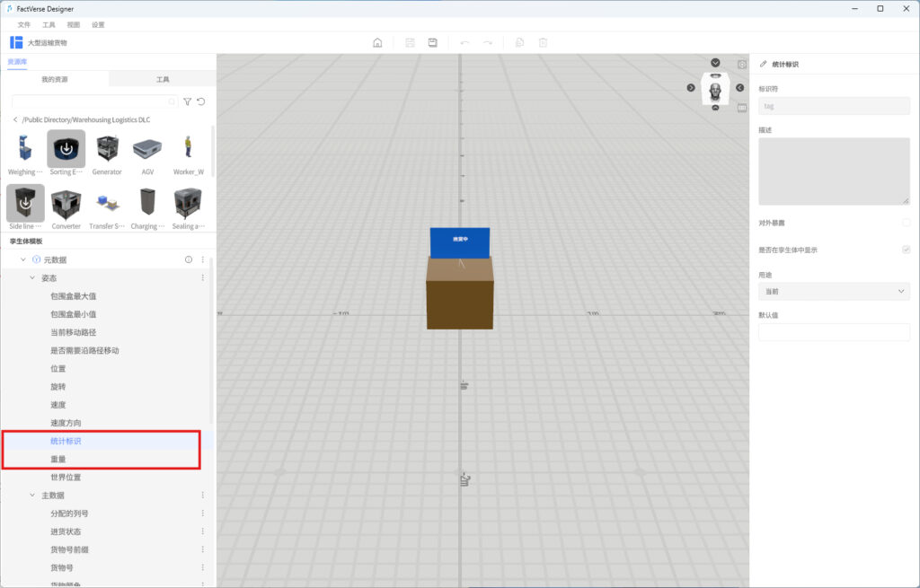920x588 pixels.
Task: Select the Sealing a… asset thumbnail
Action: tap(189, 203)
